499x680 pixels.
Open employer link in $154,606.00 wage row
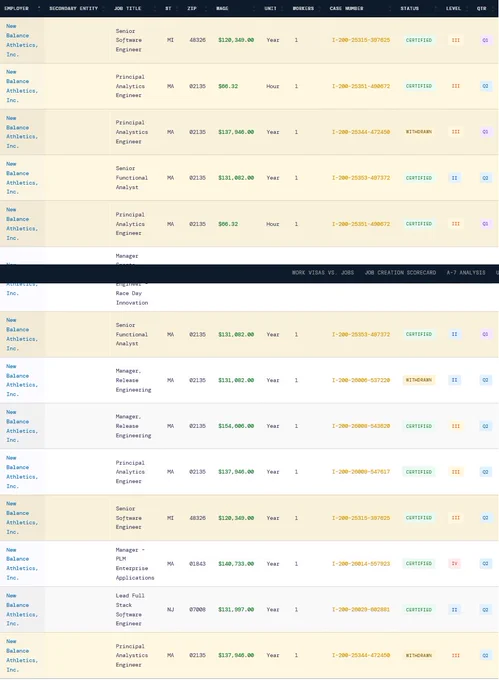point(22,426)
